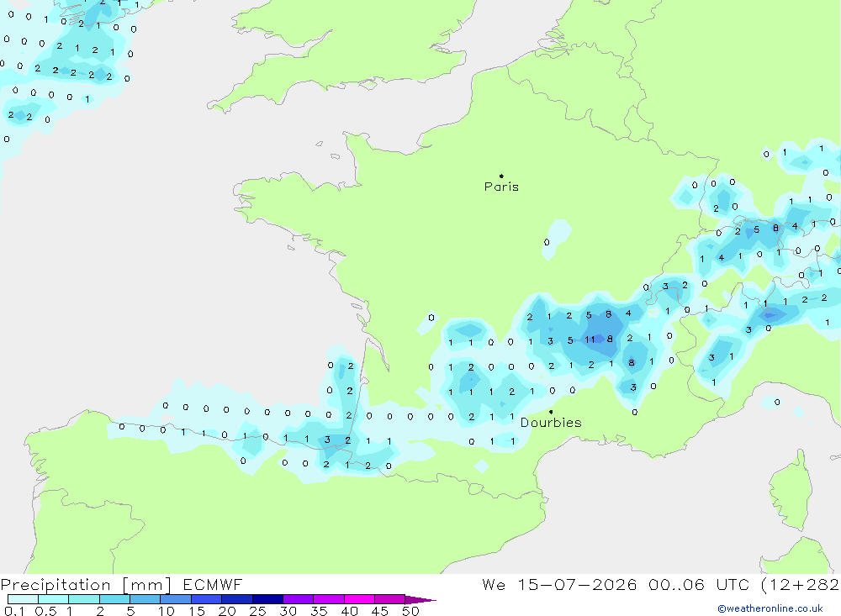Screen dimensions: 841x616
Task: Click the 20 legend scale label
Action: point(227,611)
